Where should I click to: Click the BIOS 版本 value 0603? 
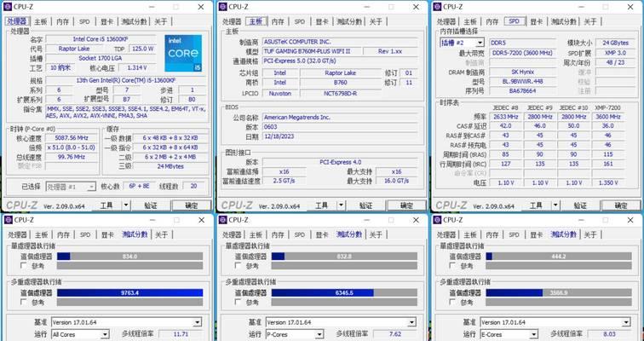[x=340, y=127]
